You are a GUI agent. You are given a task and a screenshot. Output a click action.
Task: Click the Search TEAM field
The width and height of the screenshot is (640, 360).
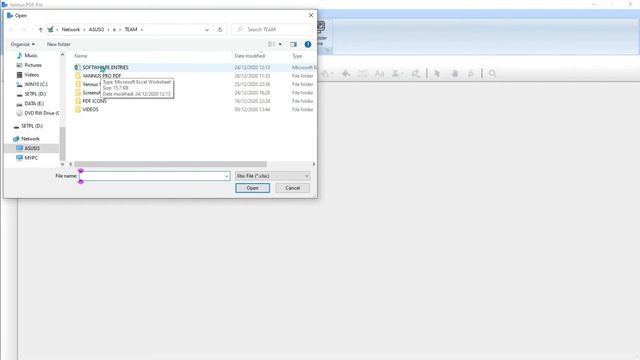pyautogui.click(x=272, y=29)
